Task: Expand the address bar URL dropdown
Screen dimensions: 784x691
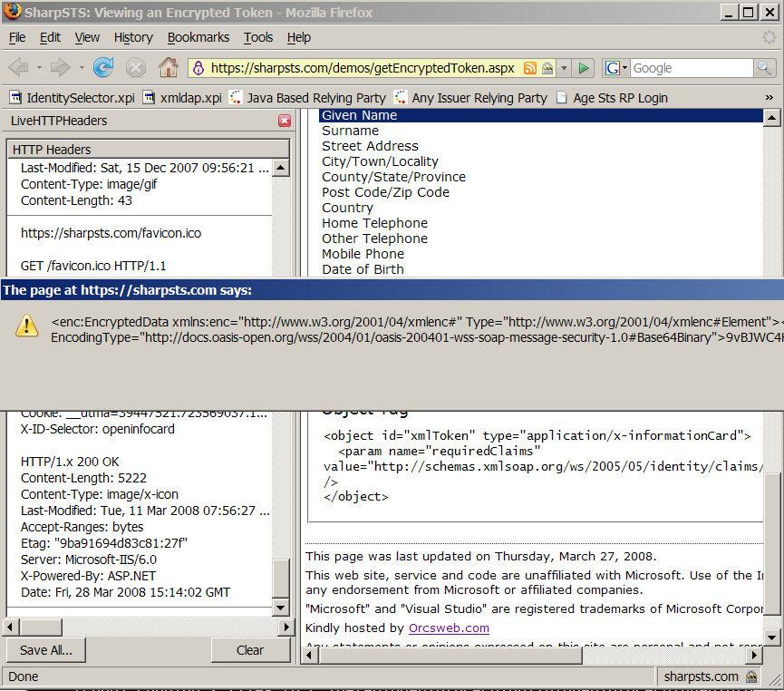Action: 564,68
